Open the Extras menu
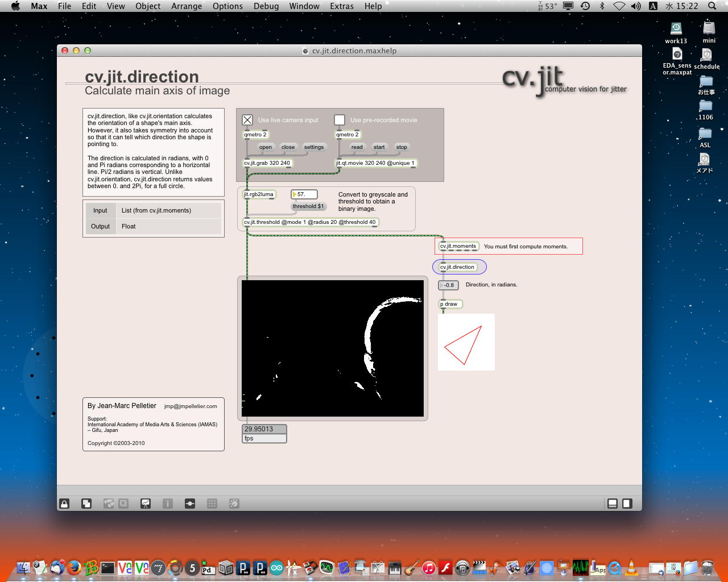728x582 pixels. click(342, 6)
